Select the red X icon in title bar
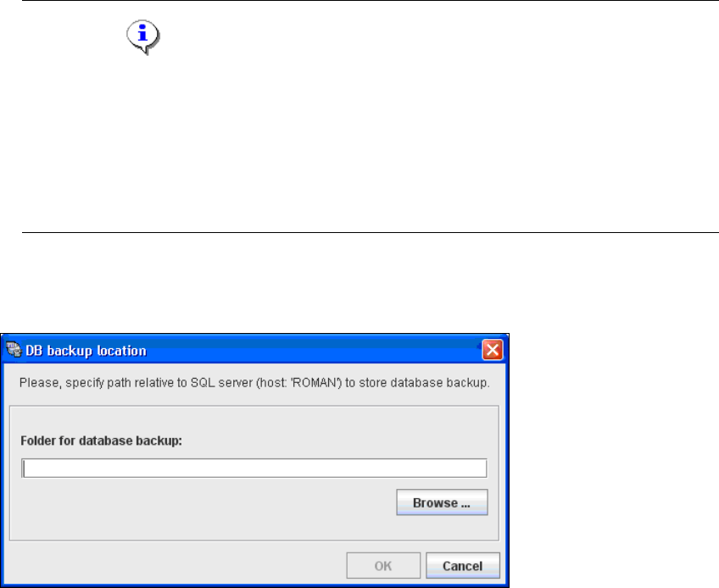The width and height of the screenshot is (719, 588). (492, 350)
